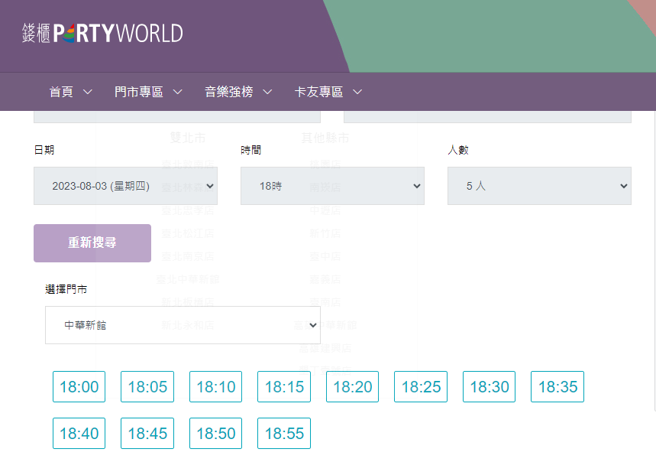Expand the 音樂強榜 menu

pyautogui.click(x=238, y=92)
